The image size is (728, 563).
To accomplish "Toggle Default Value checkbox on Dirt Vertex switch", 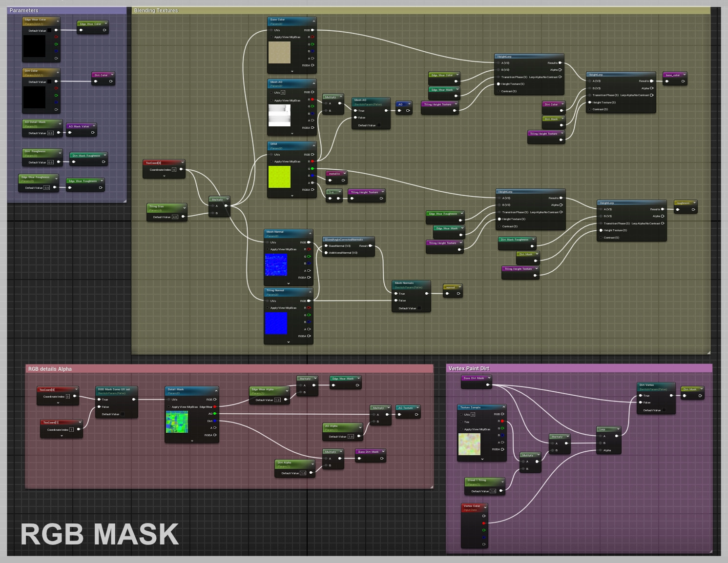I will coord(664,410).
